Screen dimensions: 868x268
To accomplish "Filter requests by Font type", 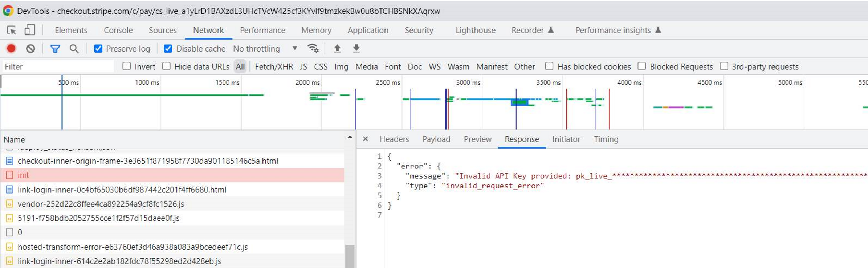I will [393, 66].
